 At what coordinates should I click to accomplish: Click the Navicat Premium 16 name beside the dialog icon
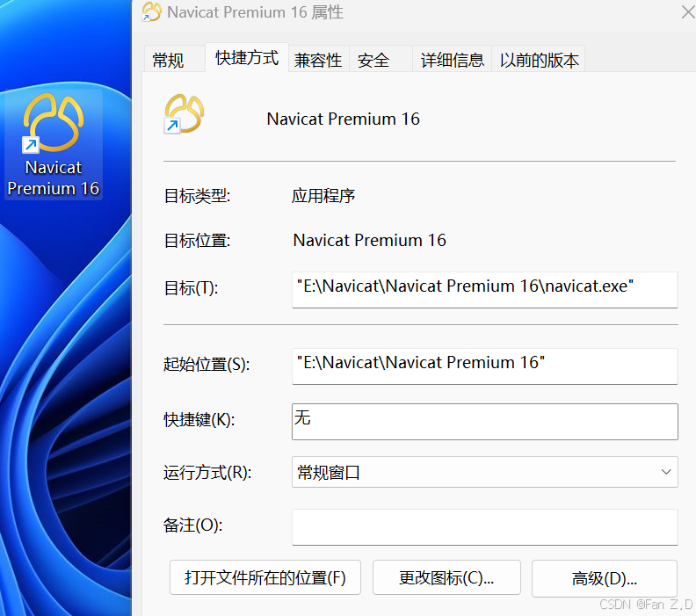point(343,119)
